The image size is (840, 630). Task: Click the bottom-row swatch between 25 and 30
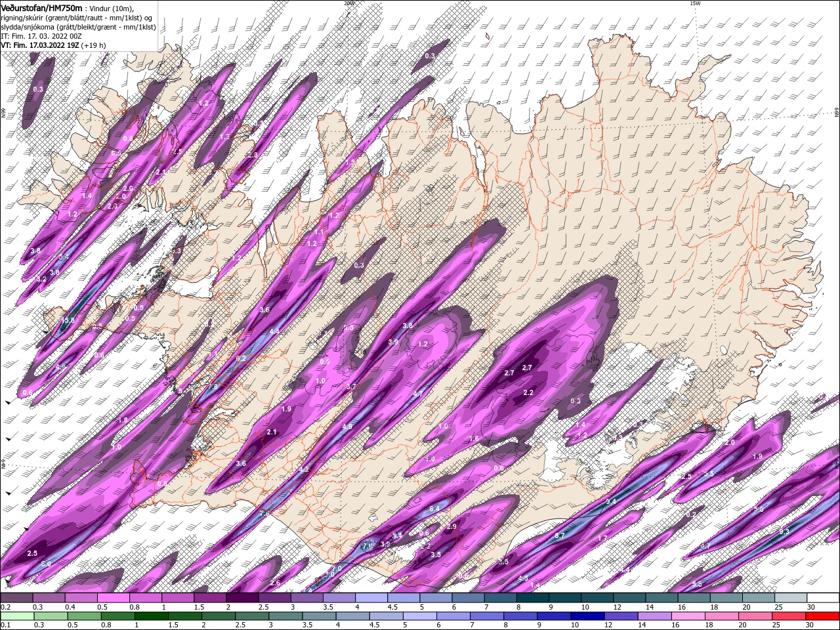coord(787,616)
